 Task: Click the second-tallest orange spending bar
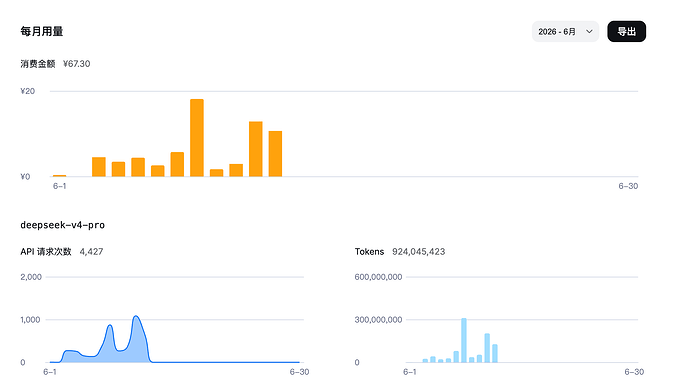[x=256, y=149]
